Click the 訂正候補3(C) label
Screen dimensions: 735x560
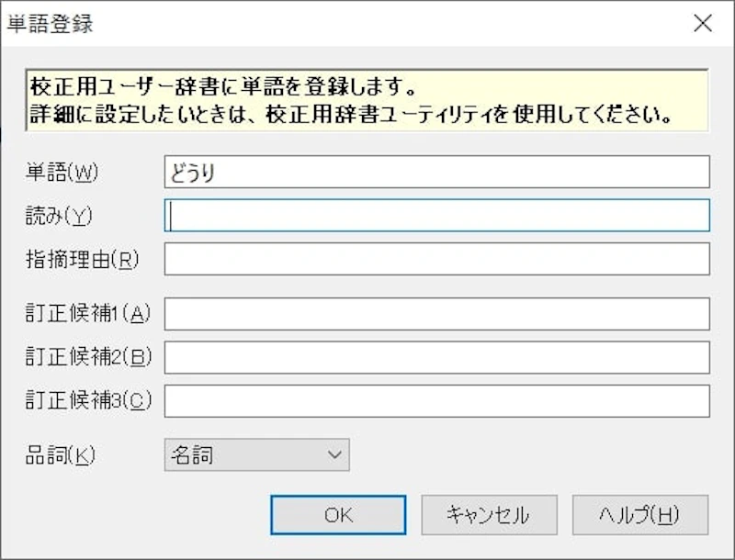(x=87, y=400)
